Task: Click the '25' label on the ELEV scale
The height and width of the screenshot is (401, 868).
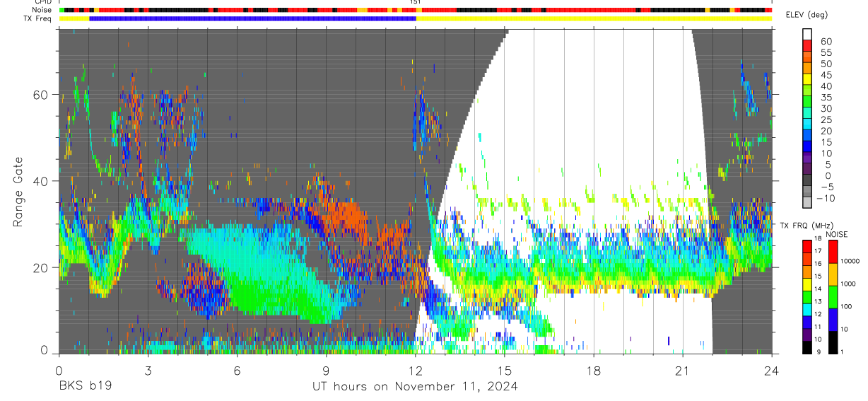Action: 826,120
